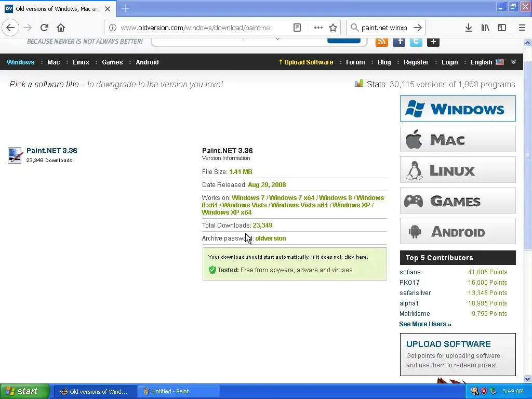This screenshot has height=399, width=532.
Task: Click the Windows Vista x64 link
Action: (x=300, y=205)
